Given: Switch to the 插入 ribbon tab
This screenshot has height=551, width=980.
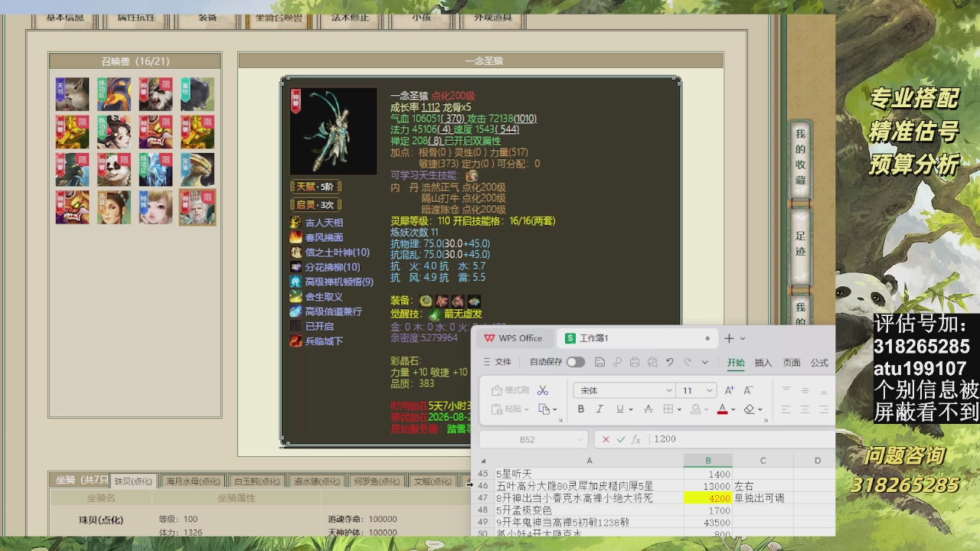Looking at the screenshot, I should 763,363.
